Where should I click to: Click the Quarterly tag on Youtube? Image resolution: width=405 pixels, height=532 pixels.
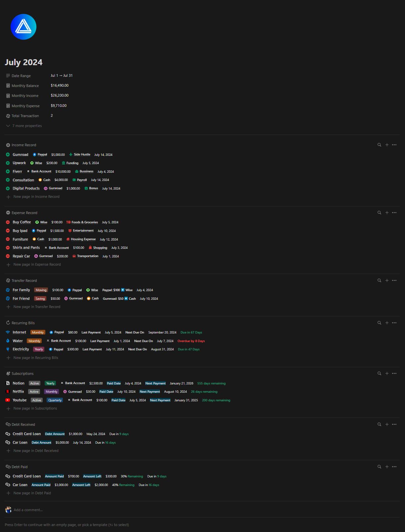pyautogui.click(x=55, y=400)
